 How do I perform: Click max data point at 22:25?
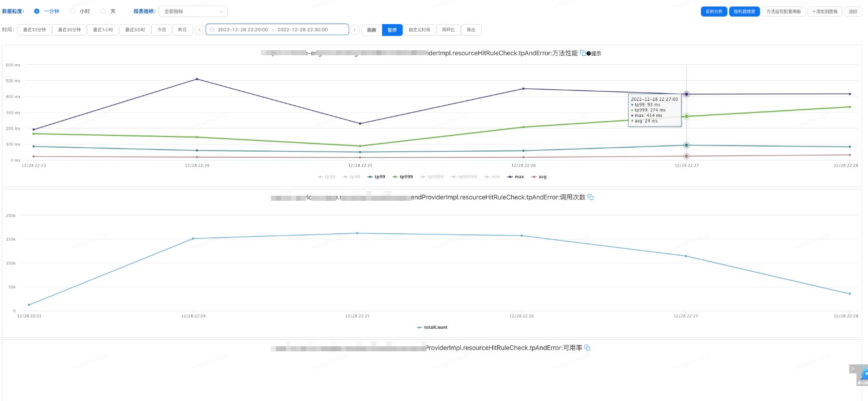click(360, 123)
